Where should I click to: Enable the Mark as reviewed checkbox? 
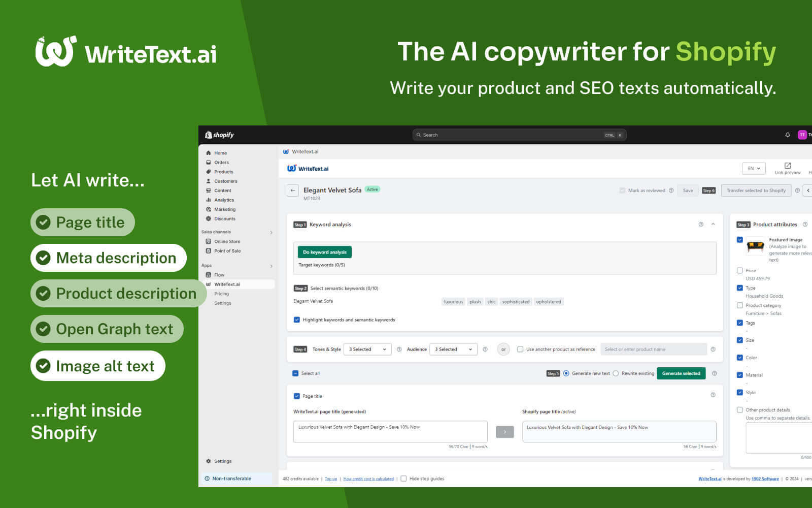pos(622,190)
